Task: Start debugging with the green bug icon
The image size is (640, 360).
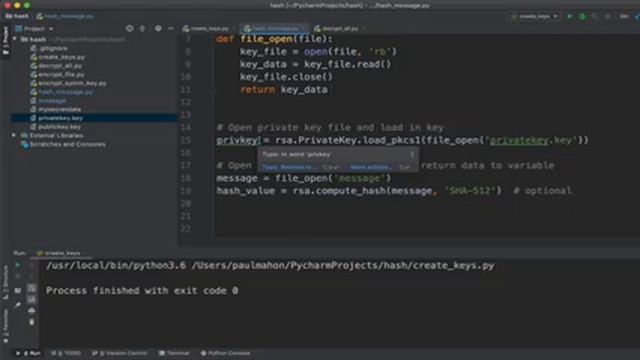Action: coord(582,16)
